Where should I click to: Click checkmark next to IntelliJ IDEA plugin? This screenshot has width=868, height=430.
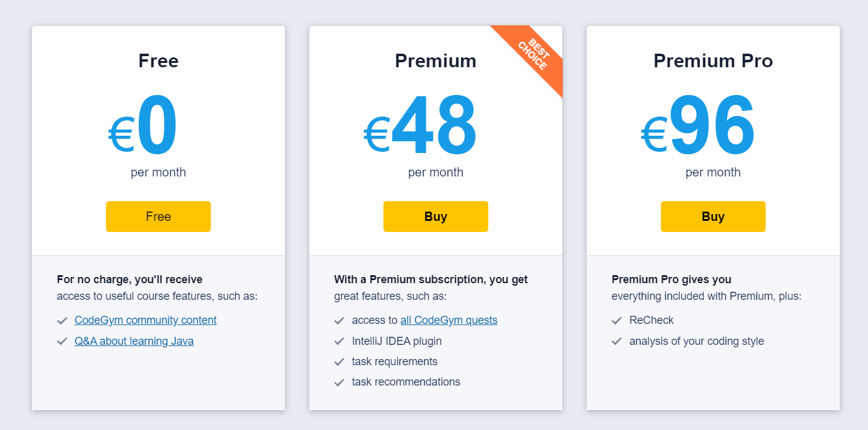(339, 341)
